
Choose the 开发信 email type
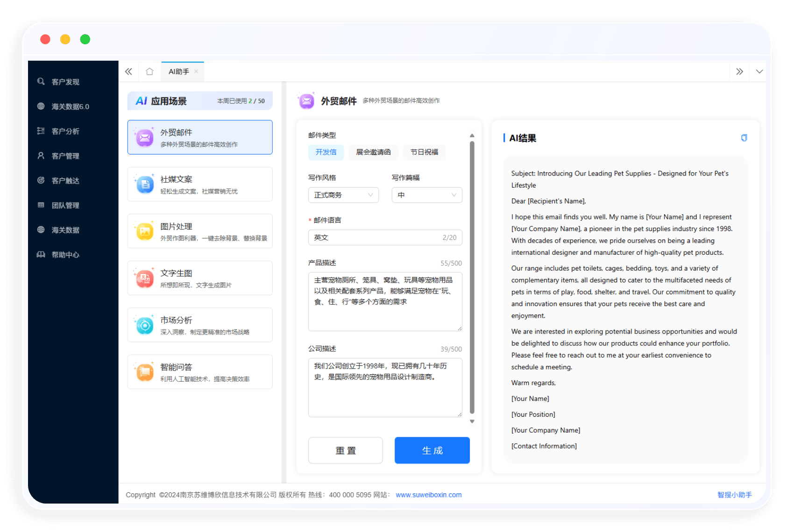coord(326,152)
